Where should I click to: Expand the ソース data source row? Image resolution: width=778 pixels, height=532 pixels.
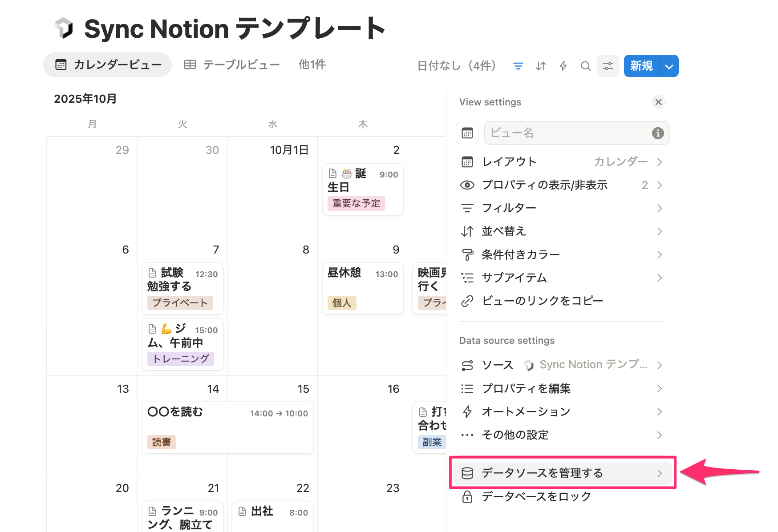562,365
